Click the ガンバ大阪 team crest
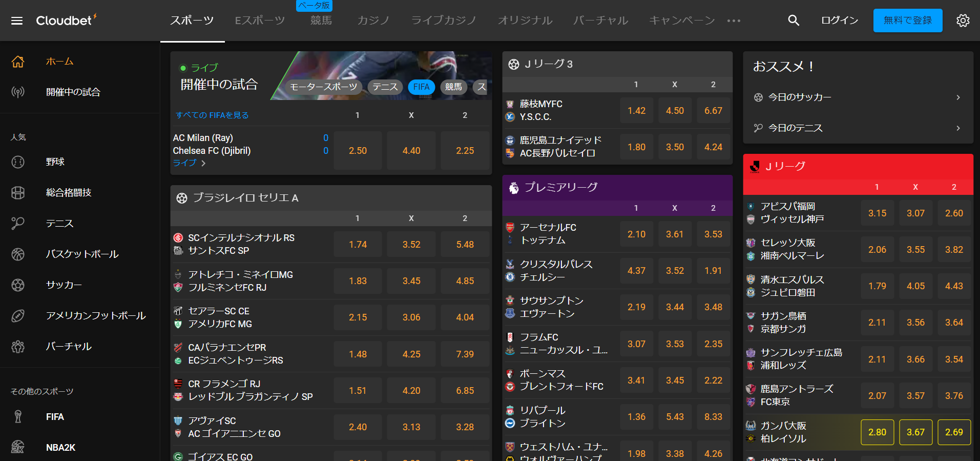 (x=751, y=426)
